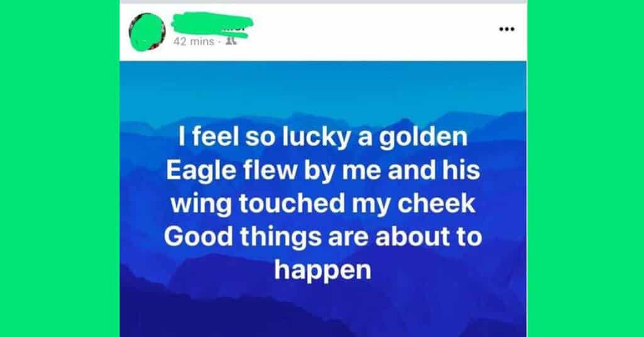
Task: Select the word 'golden' in the post
Action: click(x=423, y=138)
